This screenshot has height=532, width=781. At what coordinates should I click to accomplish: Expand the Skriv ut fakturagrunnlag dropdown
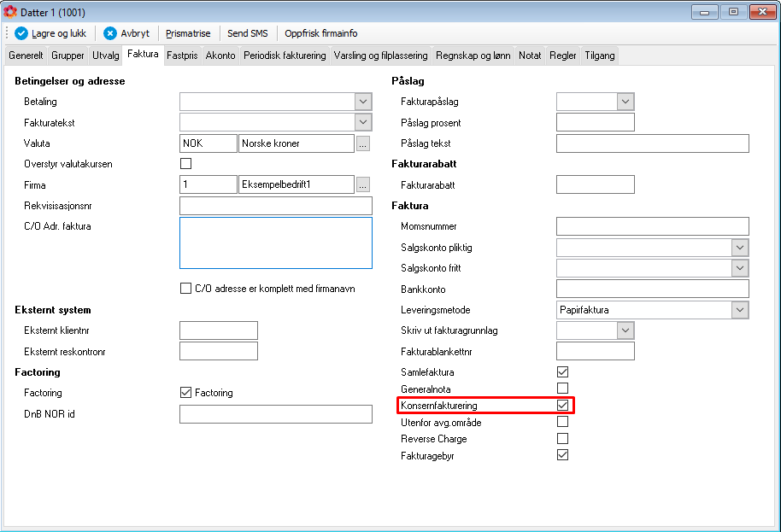click(x=625, y=330)
